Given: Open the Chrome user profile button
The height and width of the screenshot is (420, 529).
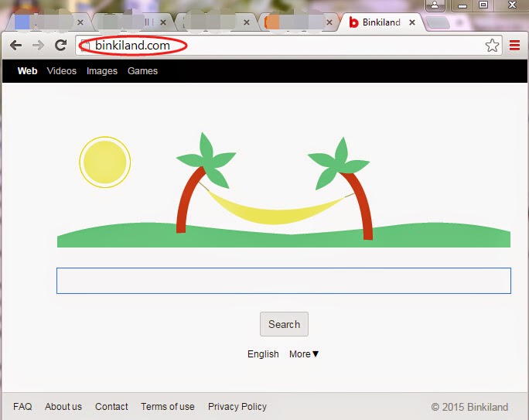Looking at the screenshot, I should (x=435, y=5).
